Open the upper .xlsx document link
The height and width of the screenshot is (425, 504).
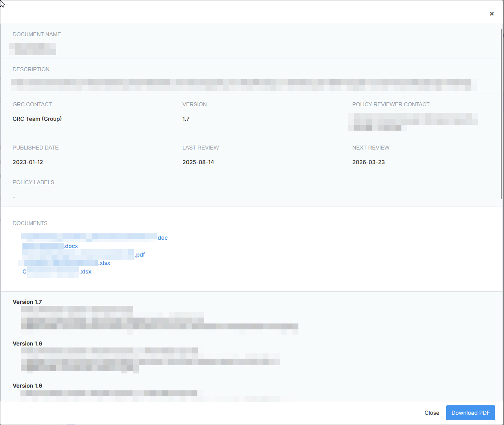click(x=67, y=263)
